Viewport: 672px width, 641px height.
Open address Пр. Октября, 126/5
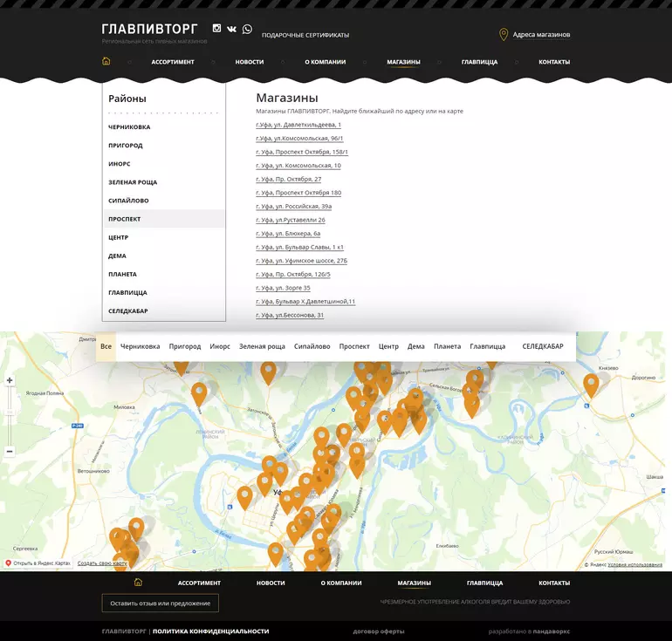point(293,275)
